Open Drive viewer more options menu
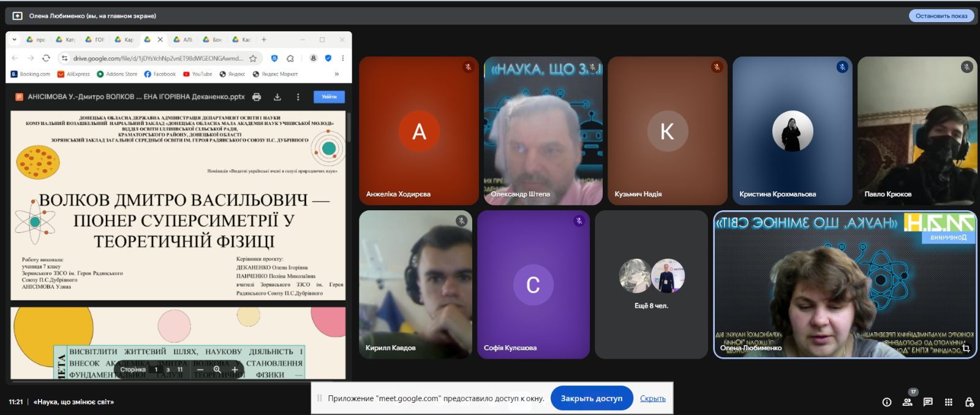This screenshot has width=980, height=415. click(x=298, y=97)
